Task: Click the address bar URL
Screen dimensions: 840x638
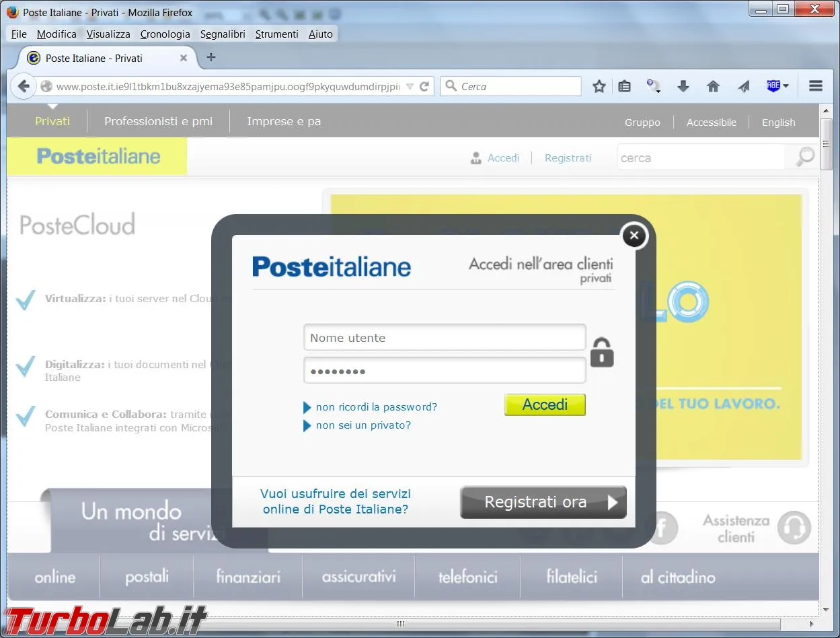Action: [228, 86]
